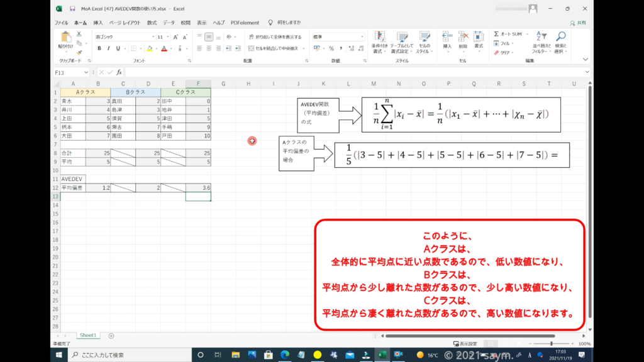644x362 pixels.
Task: Open the 挿入 (Insert) ribbon tab
Action: (x=98, y=23)
